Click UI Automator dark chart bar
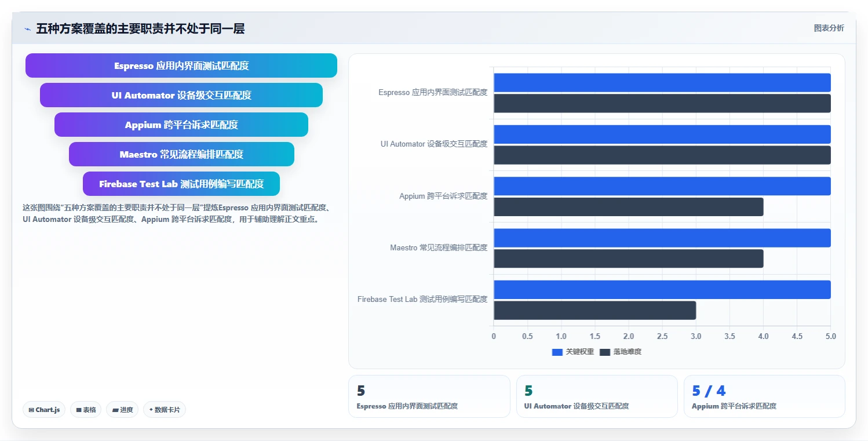Image resolution: width=868 pixels, height=441 pixels. click(x=662, y=155)
